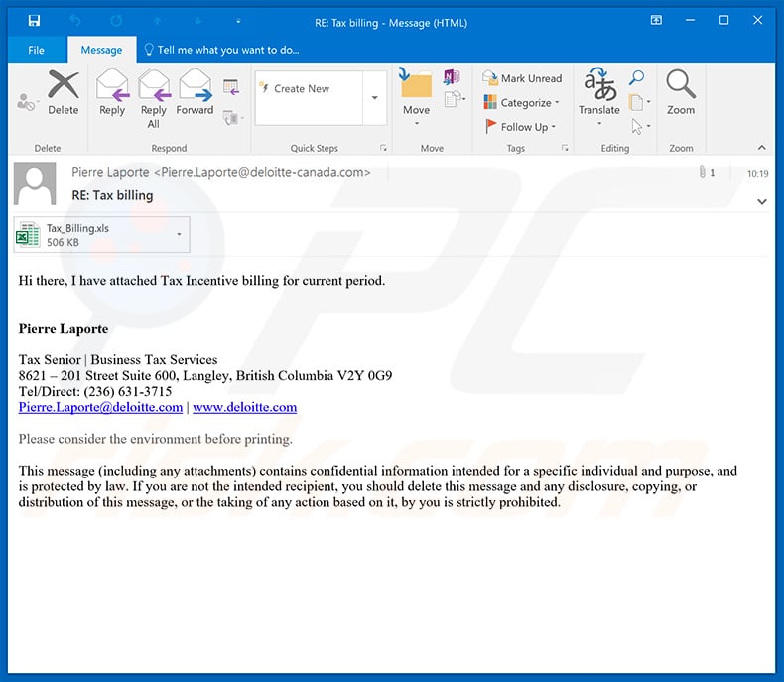Delete the message with the X icon
Screen dimensions: 784x682
pyautogui.click(x=63, y=93)
